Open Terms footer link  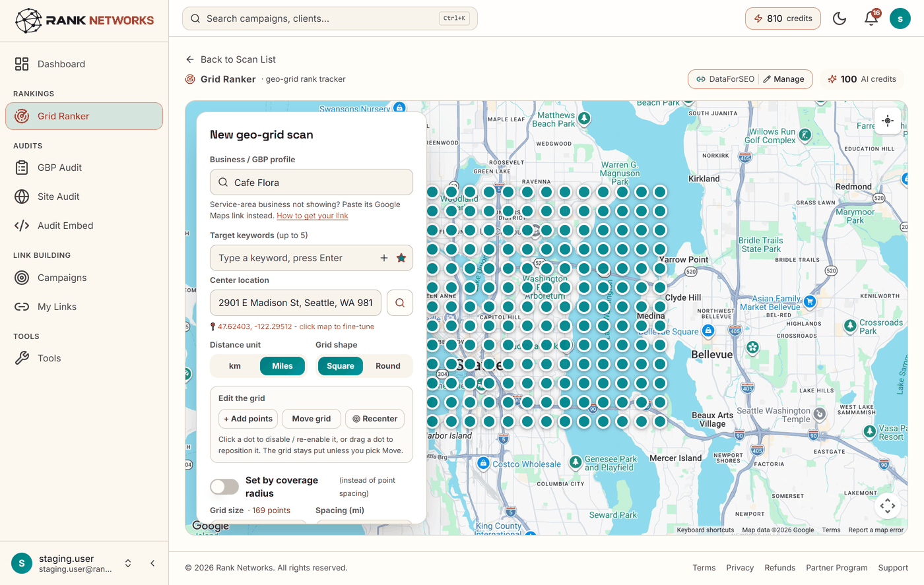point(704,568)
